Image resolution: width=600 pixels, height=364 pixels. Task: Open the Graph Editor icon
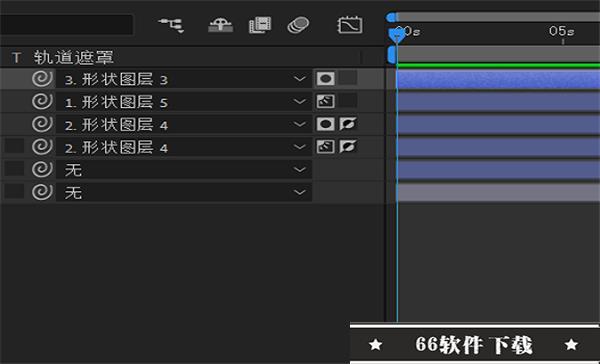pos(350,25)
